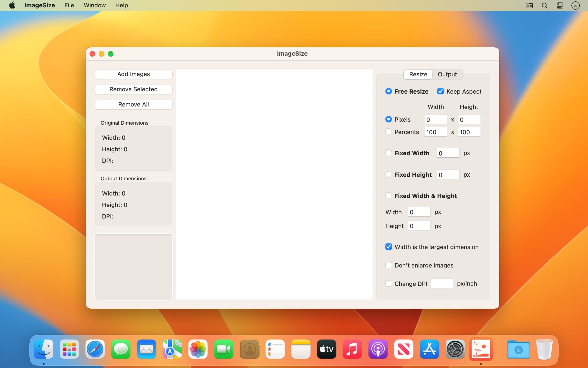Viewport: 588px width, 368px height.
Task: Minimize the ImageSize window
Action: (x=102, y=54)
